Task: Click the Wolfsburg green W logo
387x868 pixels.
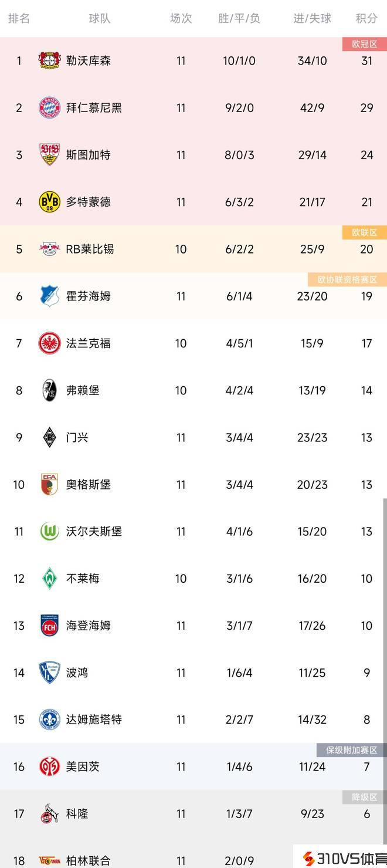Action: pyautogui.click(x=50, y=532)
